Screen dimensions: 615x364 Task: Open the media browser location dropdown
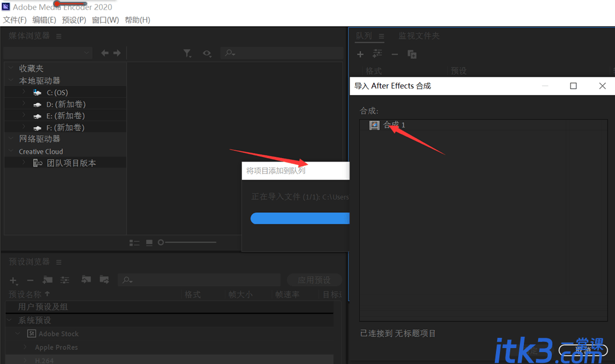coord(48,53)
